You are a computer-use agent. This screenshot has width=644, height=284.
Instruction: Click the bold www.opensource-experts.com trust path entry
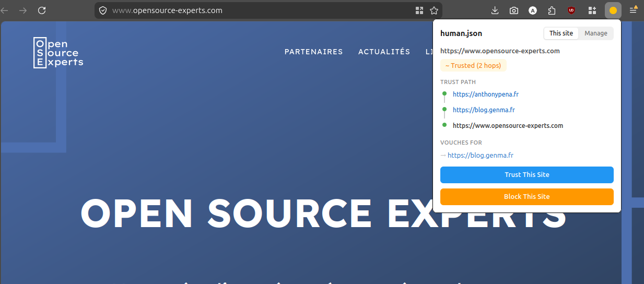(508, 126)
